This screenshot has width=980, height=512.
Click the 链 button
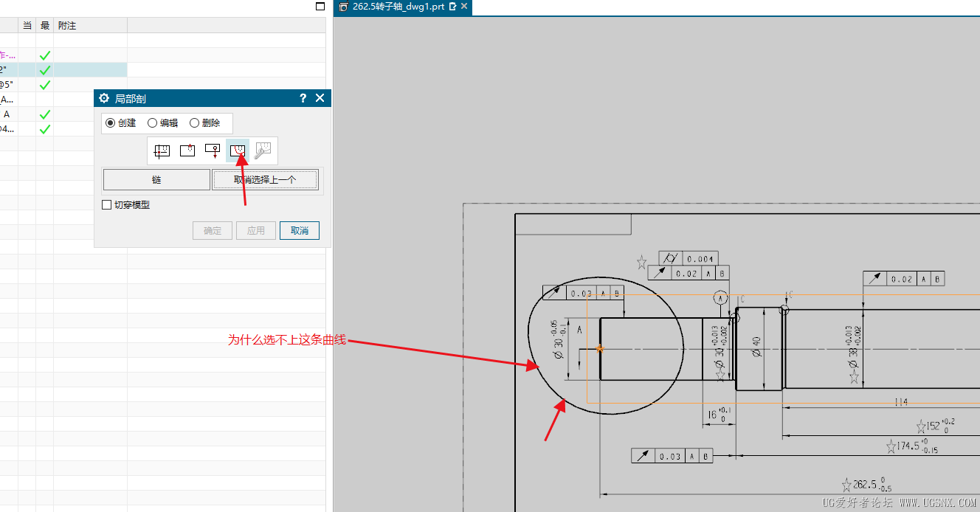[x=156, y=180]
